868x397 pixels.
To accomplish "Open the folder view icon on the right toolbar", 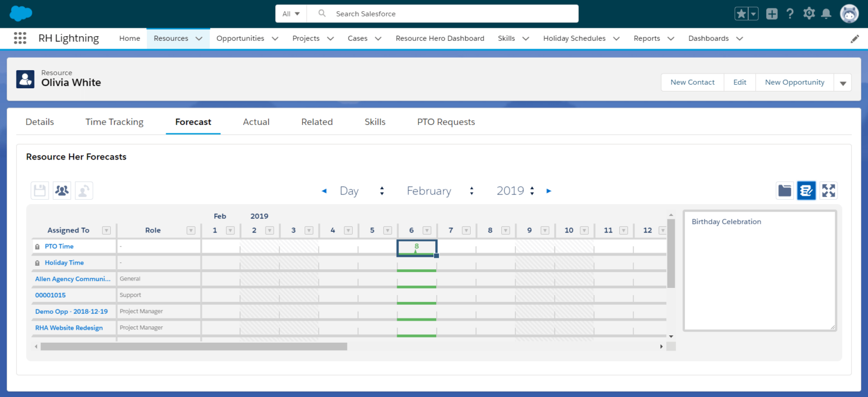I will pyautogui.click(x=784, y=191).
